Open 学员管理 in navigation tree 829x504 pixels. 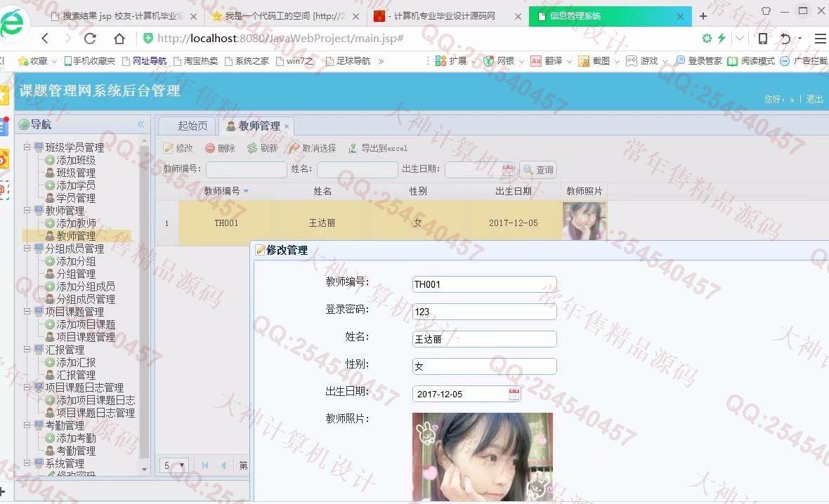76,198
